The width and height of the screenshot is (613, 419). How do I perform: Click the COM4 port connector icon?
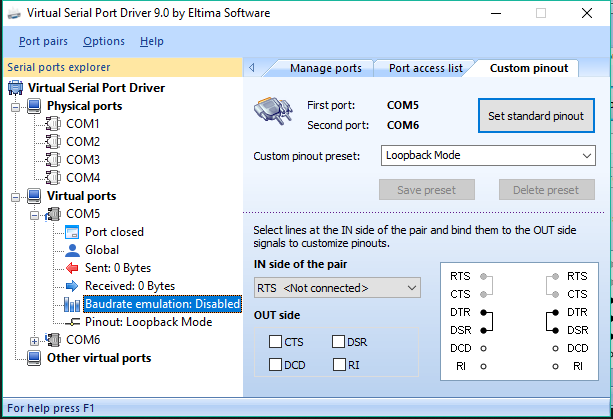tap(53, 177)
